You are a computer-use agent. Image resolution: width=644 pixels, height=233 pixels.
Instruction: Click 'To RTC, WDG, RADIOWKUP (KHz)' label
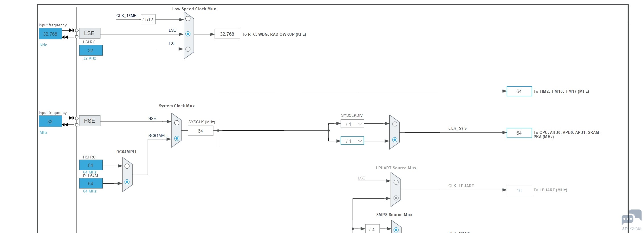pos(274,35)
